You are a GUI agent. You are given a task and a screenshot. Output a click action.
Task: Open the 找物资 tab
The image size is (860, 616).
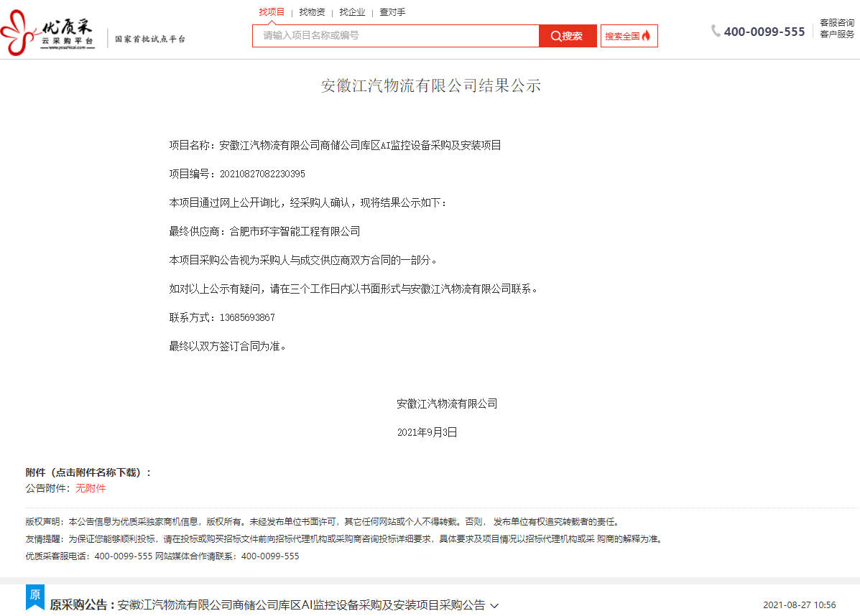tap(312, 11)
